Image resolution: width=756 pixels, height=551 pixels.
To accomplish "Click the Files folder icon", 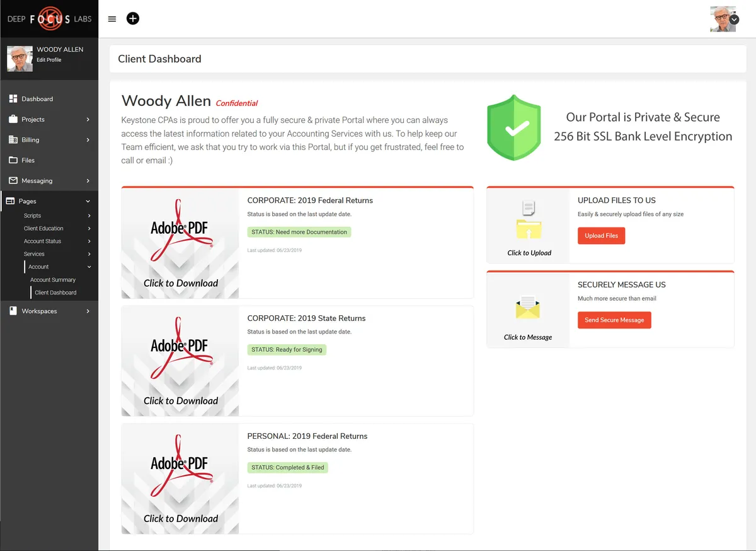I will [x=13, y=160].
